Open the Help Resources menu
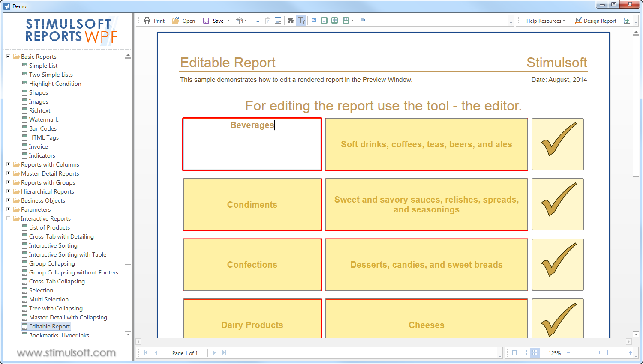The height and width of the screenshot is (364, 643). tap(545, 21)
